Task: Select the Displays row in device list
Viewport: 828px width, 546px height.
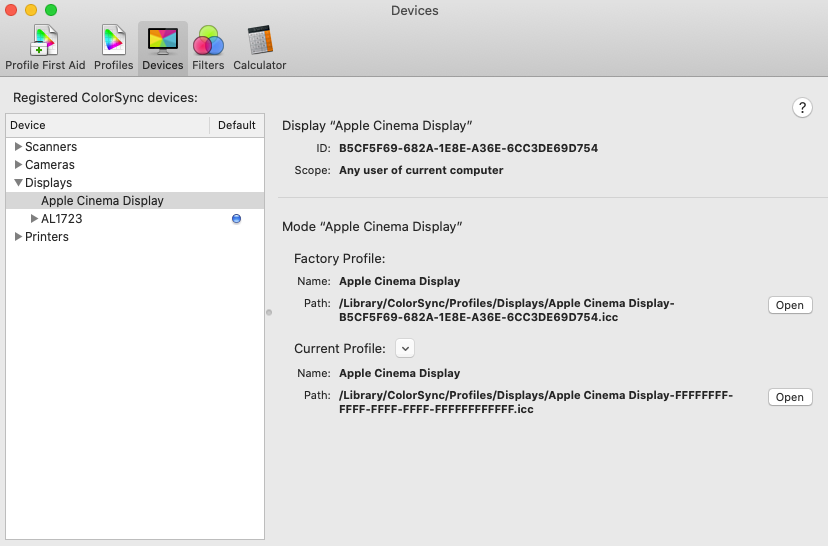Action: [x=135, y=183]
